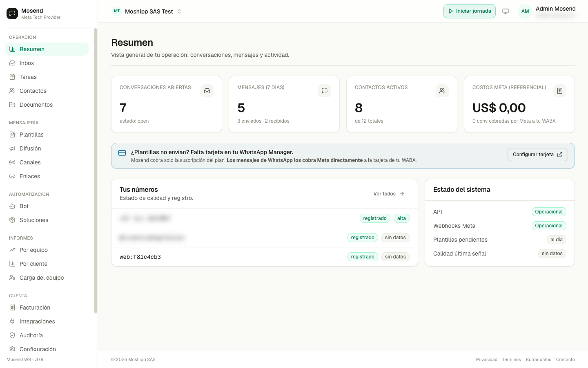
Task: Select the web:f81c4cb3 number row
Action: [x=265, y=257]
